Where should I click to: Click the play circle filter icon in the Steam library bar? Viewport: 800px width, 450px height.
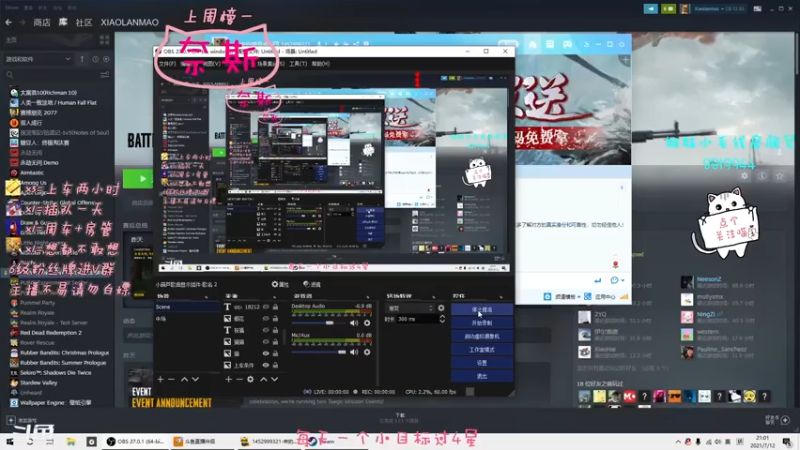click(106, 59)
